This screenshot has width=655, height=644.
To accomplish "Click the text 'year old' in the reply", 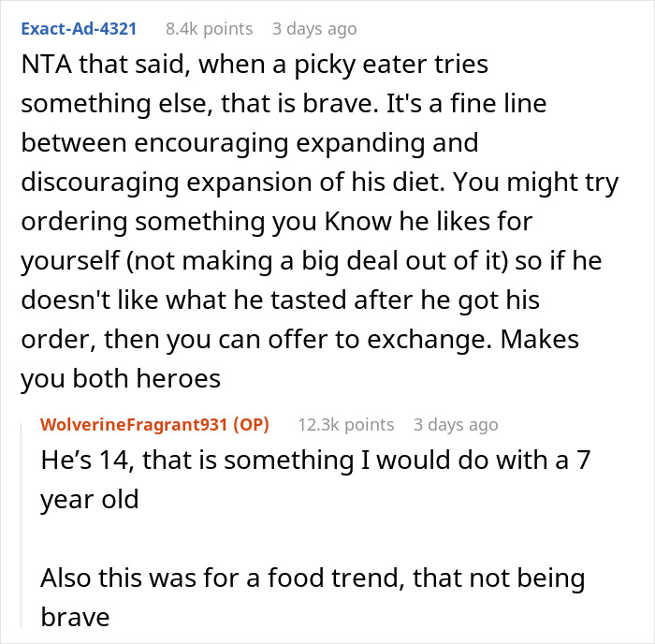I will [90, 500].
